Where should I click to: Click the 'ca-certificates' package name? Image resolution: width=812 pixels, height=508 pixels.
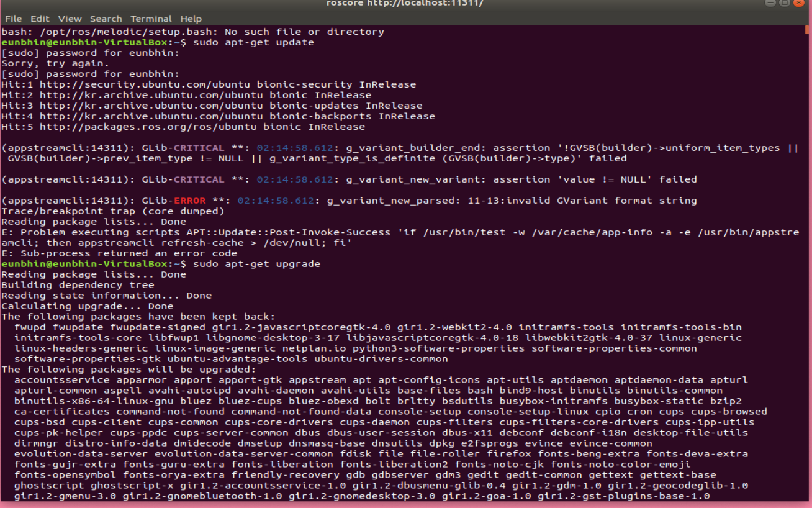62,412
